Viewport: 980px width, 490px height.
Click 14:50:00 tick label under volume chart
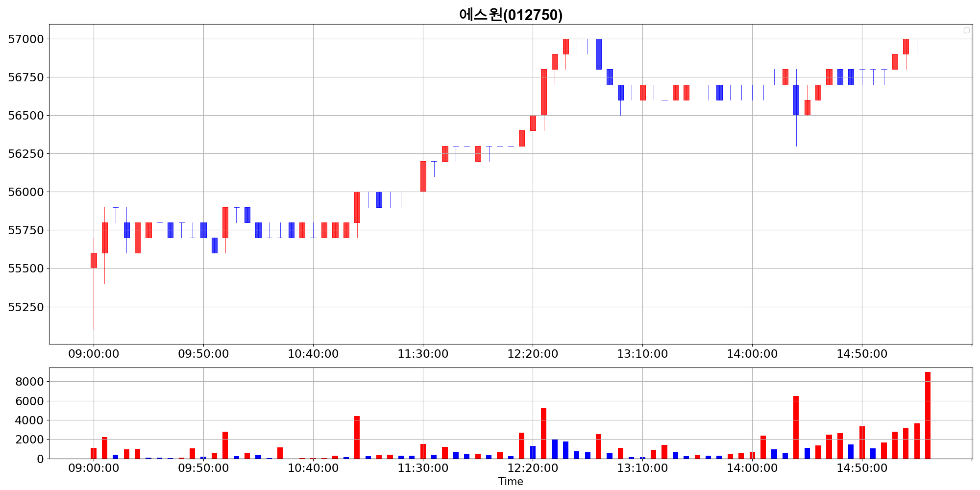click(x=862, y=468)
